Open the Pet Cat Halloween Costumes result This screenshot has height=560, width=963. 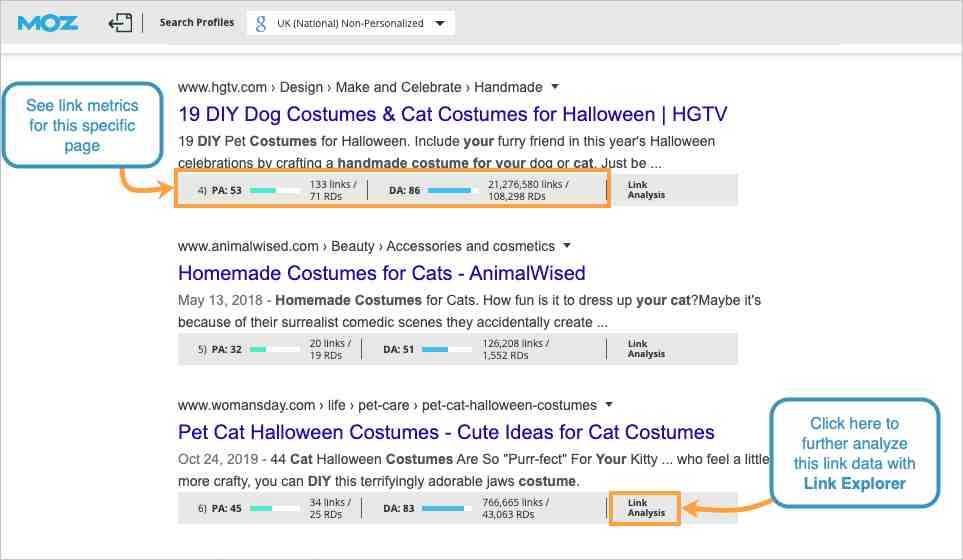(x=446, y=432)
